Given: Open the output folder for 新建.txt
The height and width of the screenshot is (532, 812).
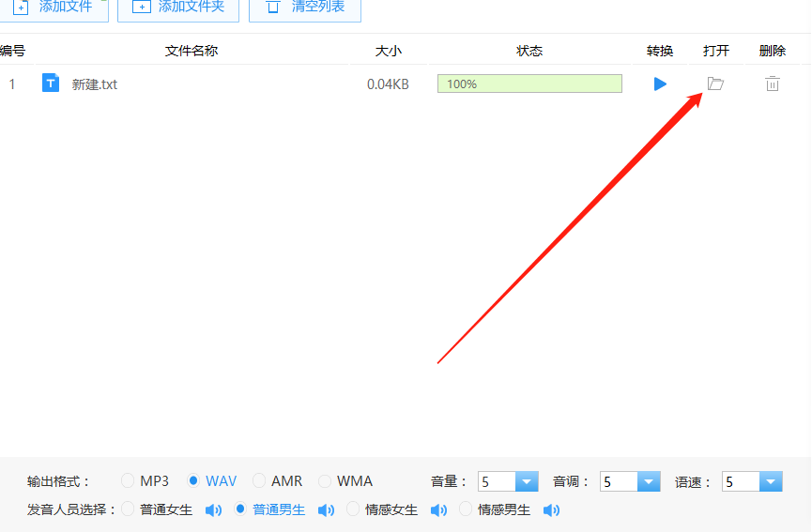Looking at the screenshot, I should [x=715, y=84].
